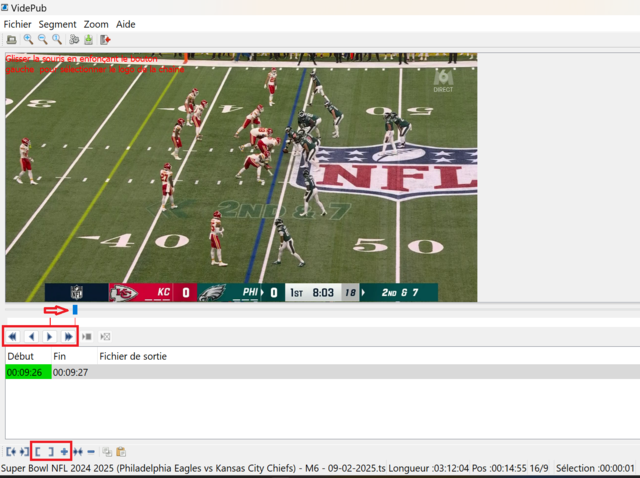Click the fast rewind double-arrow button
640x478 pixels.
(12, 337)
